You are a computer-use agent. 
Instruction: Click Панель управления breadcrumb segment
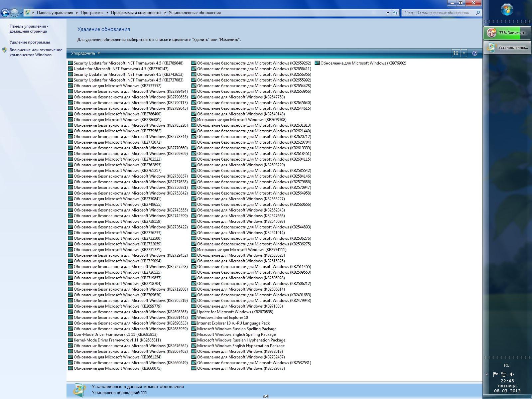55,13
